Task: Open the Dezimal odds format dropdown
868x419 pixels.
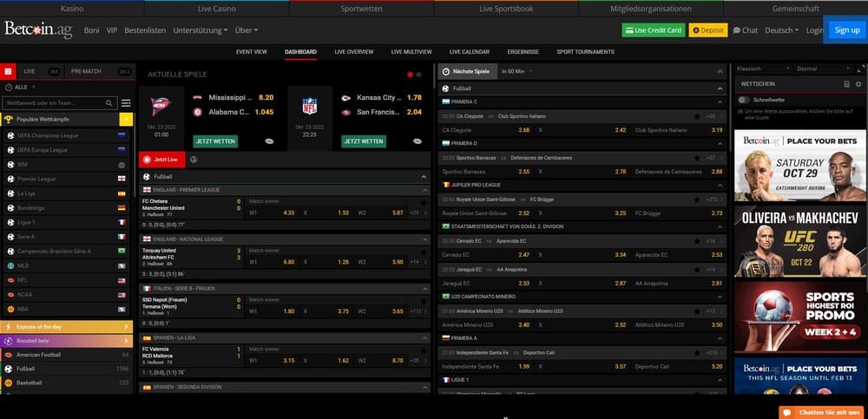Action: 824,69
